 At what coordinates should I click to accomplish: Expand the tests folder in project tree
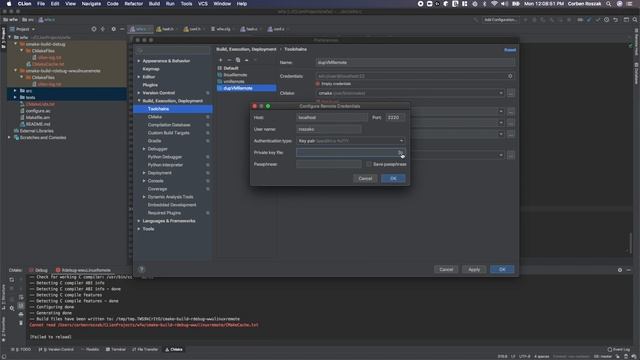[x=15, y=97]
